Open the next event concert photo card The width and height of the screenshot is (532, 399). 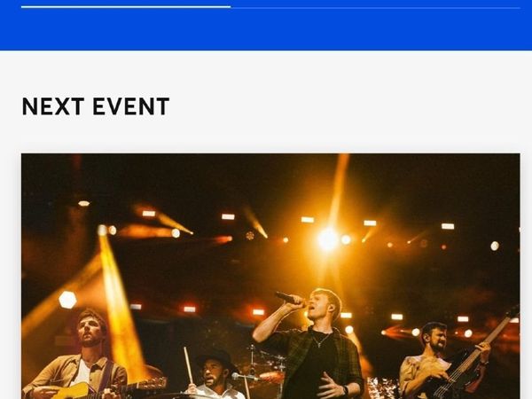(270, 276)
